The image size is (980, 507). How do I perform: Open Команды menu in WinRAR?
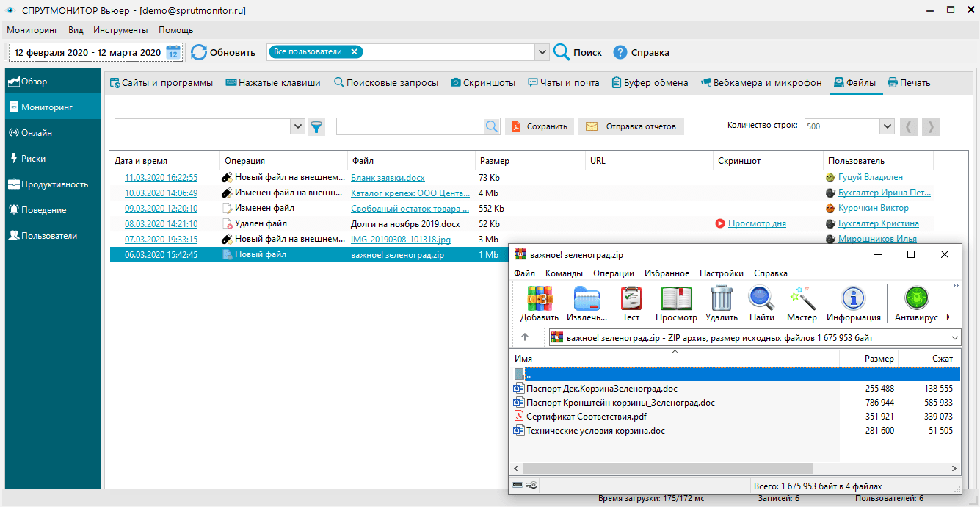[564, 273]
